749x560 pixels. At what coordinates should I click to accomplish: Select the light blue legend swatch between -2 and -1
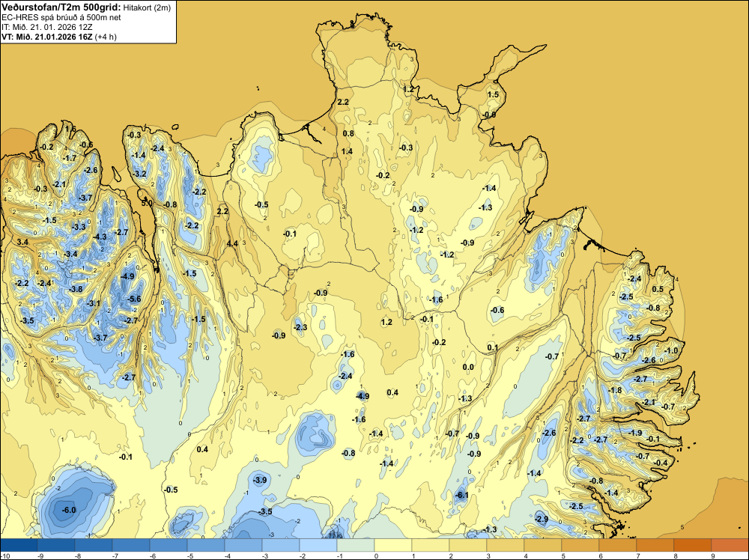point(318,545)
